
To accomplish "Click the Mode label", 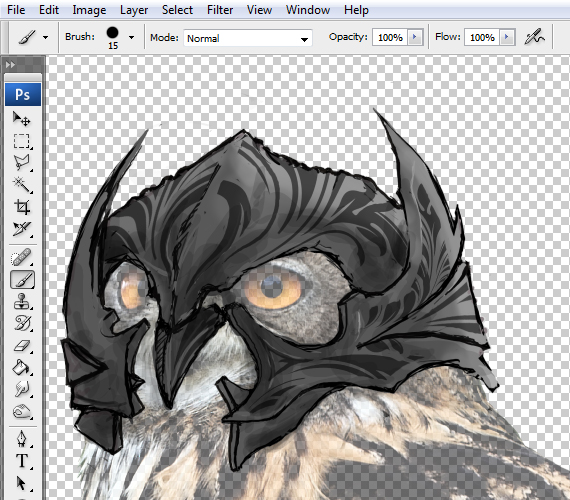I will point(164,37).
